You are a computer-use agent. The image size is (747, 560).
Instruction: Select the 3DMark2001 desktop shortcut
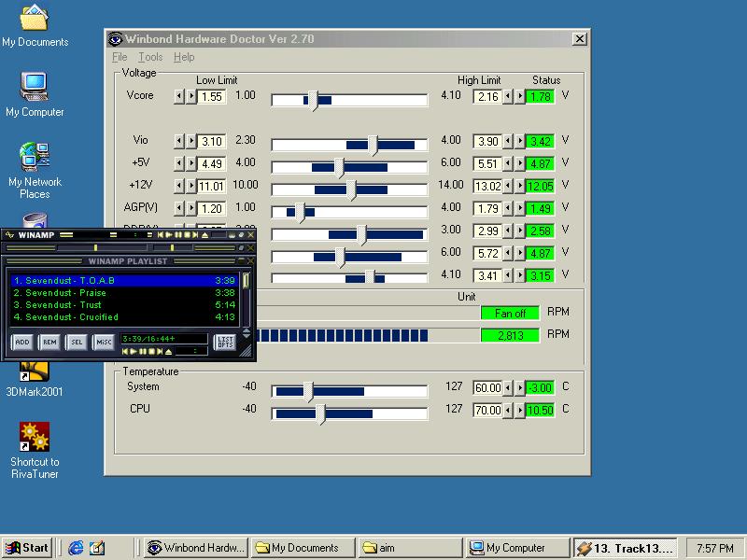[35, 380]
